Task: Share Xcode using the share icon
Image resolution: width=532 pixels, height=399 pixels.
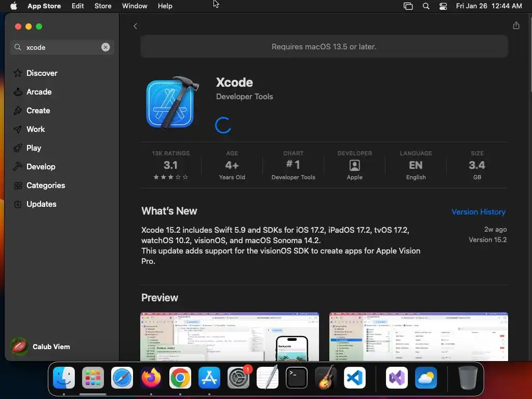Action: pyautogui.click(x=516, y=25)
